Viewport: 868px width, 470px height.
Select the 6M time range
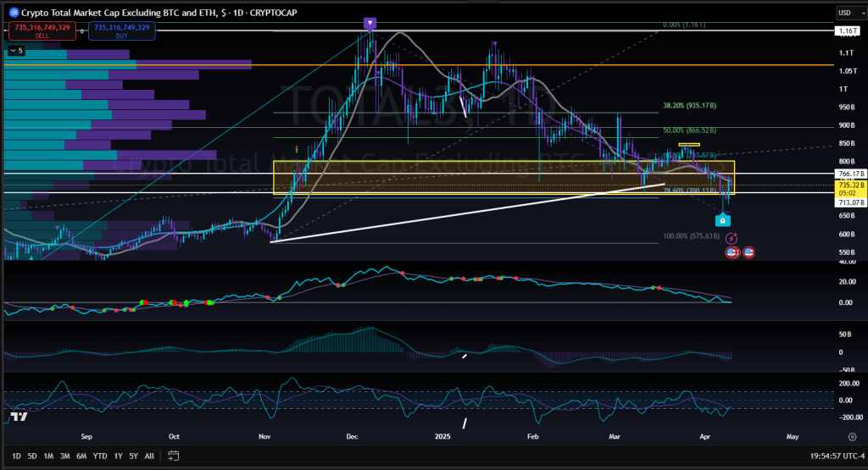81,456
